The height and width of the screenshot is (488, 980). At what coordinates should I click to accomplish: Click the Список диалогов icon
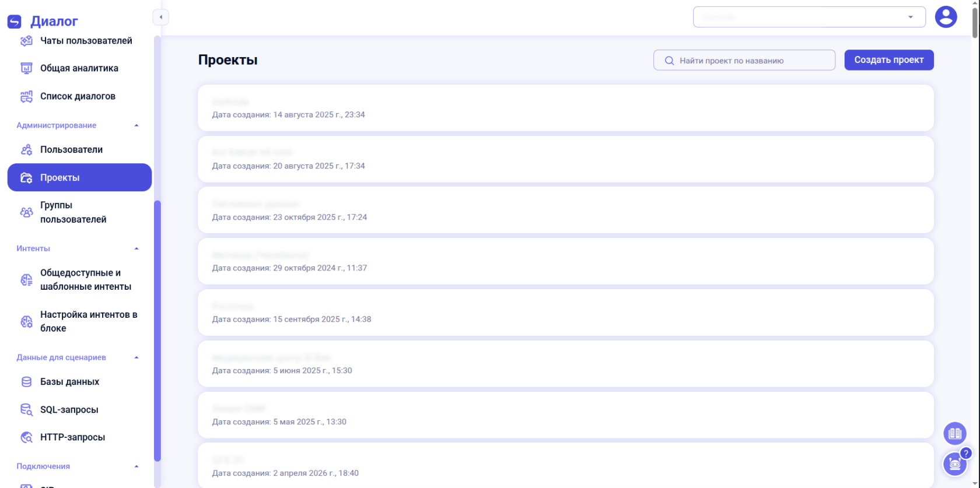(x=26, y=96)
